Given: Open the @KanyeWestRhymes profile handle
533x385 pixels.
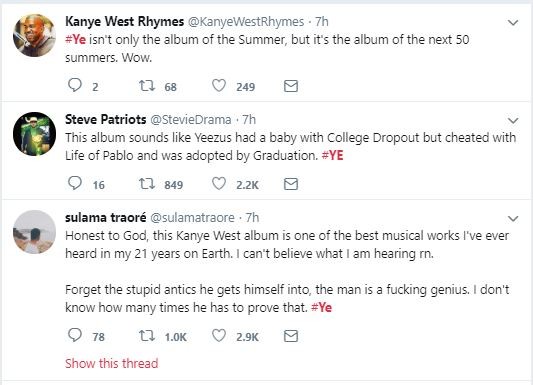Looking at the screenshot, I should click(246, 22).
